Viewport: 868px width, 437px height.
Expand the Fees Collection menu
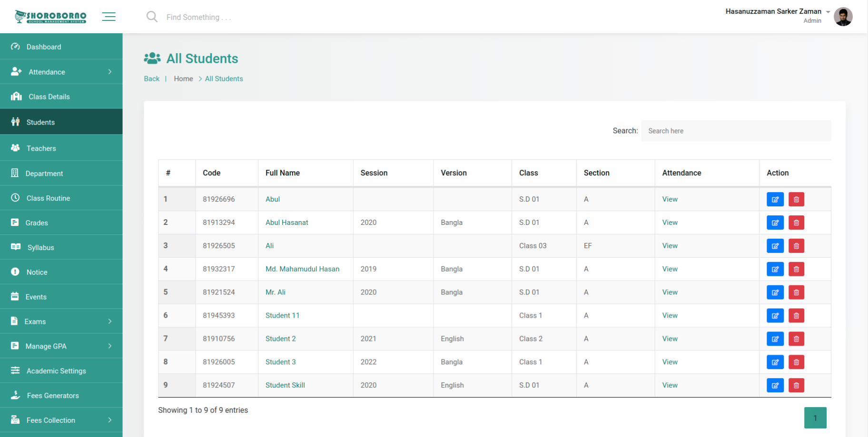pyautogui.click(x=61, y=420)
